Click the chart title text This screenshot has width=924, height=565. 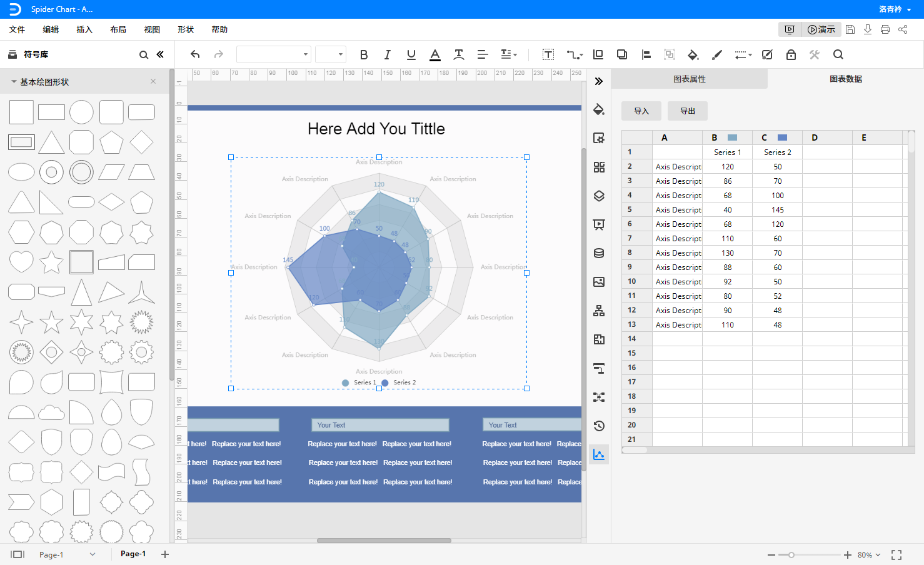click(x=376, y=129)
